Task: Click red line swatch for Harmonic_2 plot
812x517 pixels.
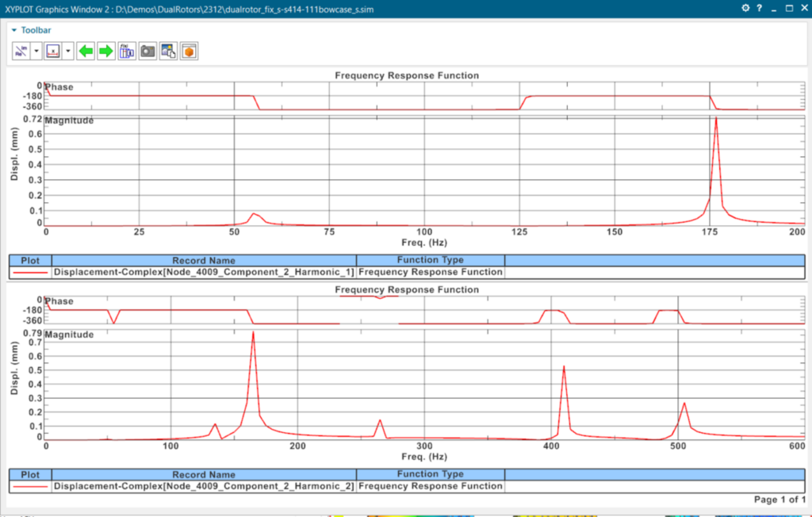Action: pyautogui.click(x=30, y=486)
